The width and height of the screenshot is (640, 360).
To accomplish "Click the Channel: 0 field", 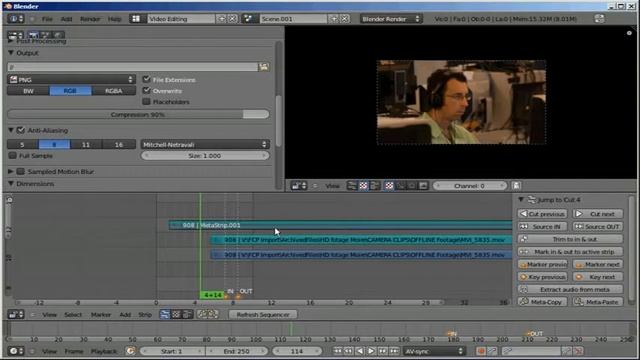I will tap(470, 186).
